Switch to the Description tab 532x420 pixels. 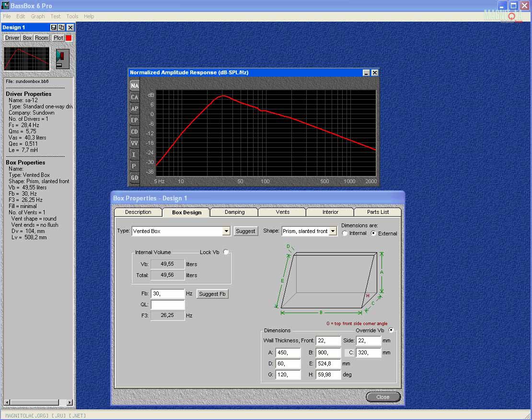pos(138,212)
